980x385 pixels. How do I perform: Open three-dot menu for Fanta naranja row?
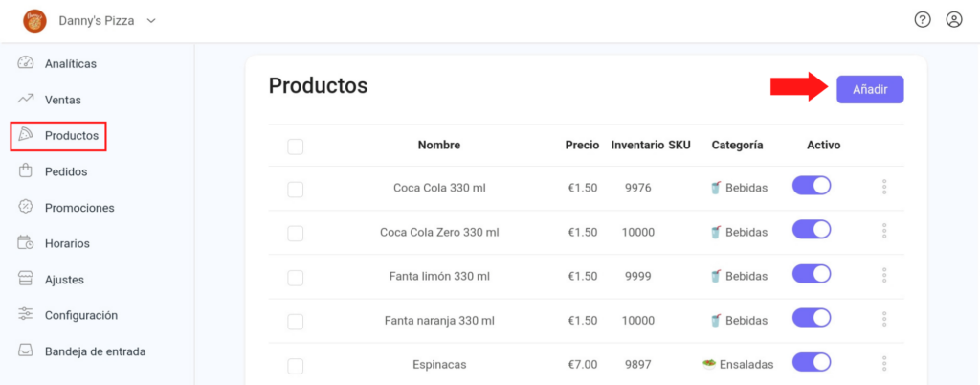tap(883, 319)
